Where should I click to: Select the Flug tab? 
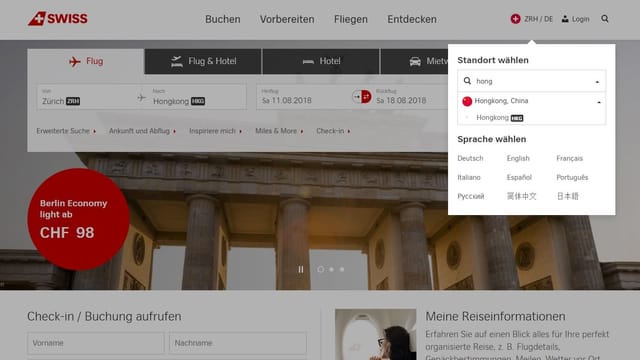click(x=86, y=61)
